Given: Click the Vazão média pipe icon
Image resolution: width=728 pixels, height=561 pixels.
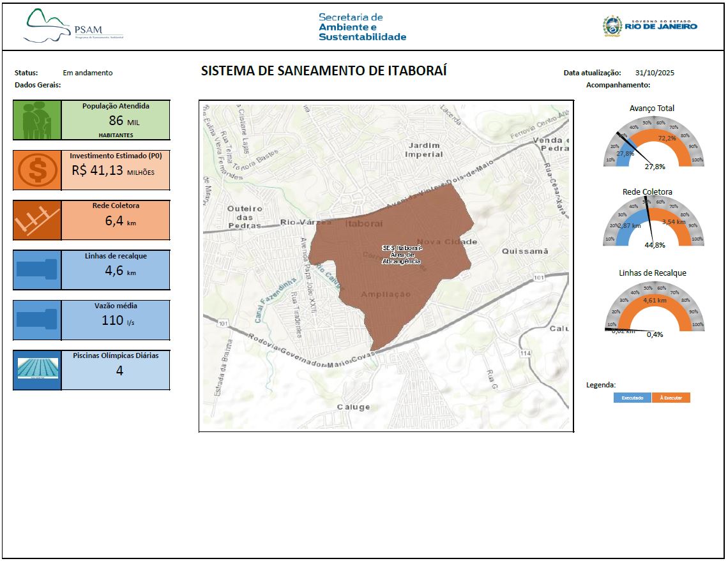Looking at the screenshot, I should [37, 320].
